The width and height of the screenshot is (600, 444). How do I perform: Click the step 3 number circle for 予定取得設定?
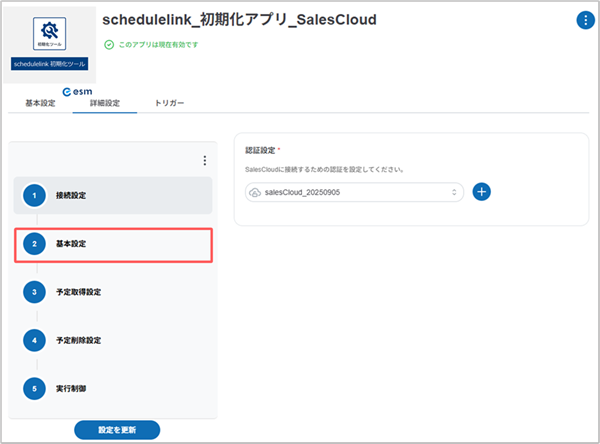35,292
